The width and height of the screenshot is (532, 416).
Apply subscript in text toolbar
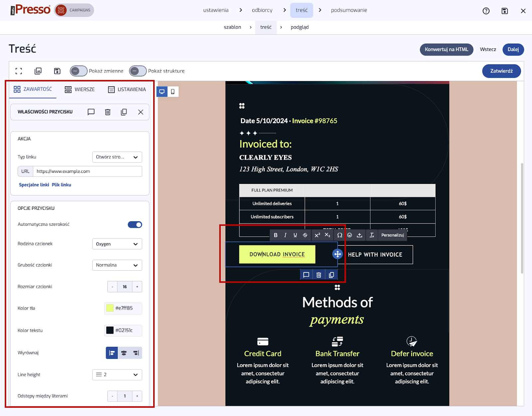[328, 235]
